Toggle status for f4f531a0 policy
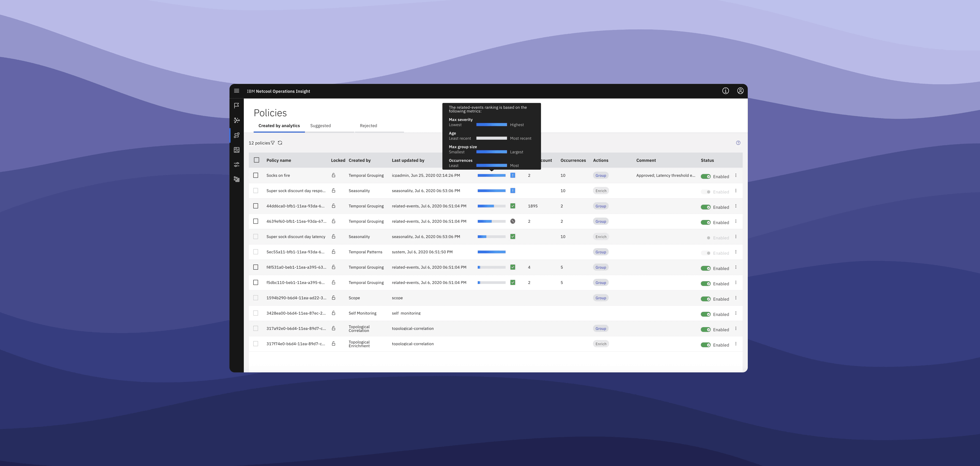 pos(706,268)
